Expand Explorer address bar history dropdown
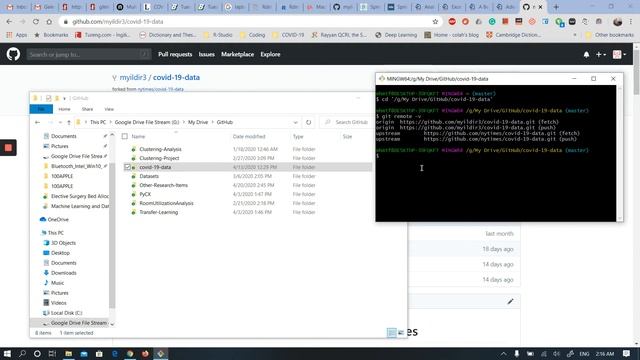 tap(295, 122)
